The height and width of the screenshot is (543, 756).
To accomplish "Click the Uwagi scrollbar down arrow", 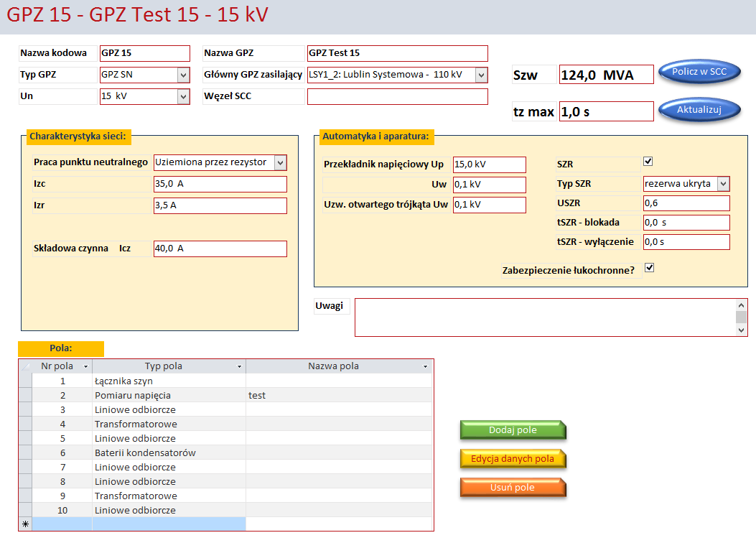I will [741, 330].
